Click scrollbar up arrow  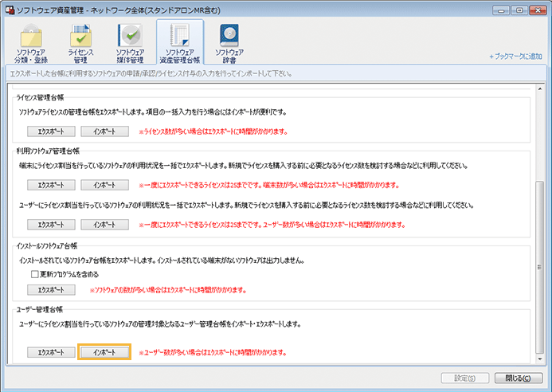point(540,89)
